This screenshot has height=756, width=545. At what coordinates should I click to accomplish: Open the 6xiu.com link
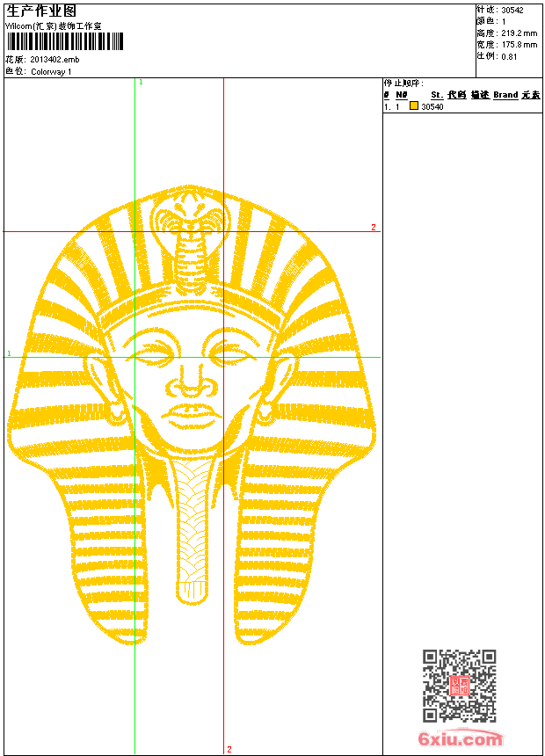pyautogui.click(x=460, y=738)
